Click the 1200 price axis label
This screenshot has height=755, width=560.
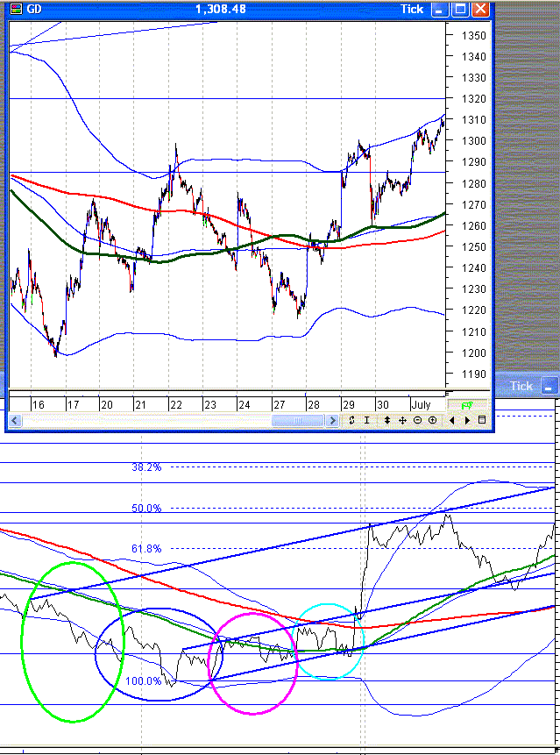pyautogui.click(x=473, y=353)
